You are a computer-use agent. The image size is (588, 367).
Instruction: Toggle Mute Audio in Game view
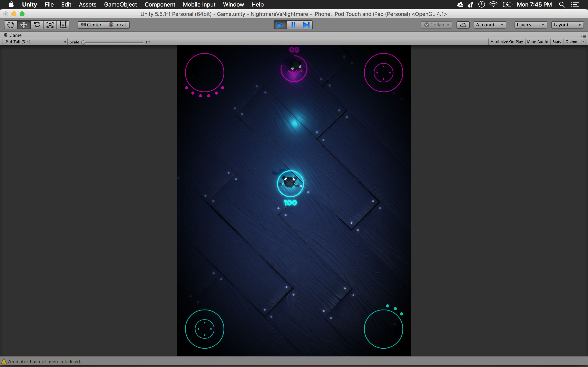[x=537, y=42]
